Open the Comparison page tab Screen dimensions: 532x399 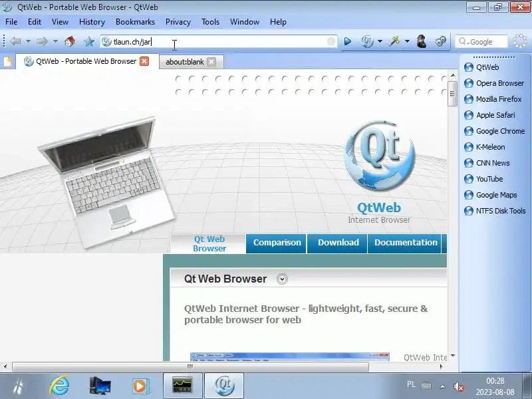tap(277, 243)
